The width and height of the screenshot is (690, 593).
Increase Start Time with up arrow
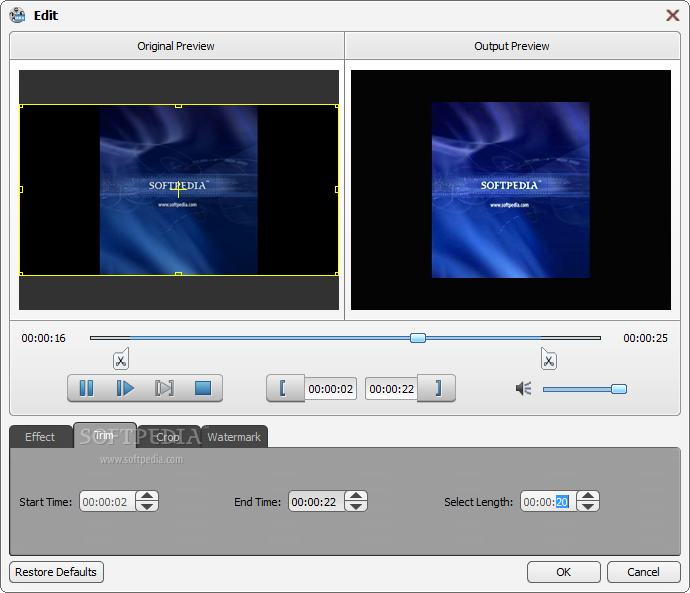[x=147, y=496]
